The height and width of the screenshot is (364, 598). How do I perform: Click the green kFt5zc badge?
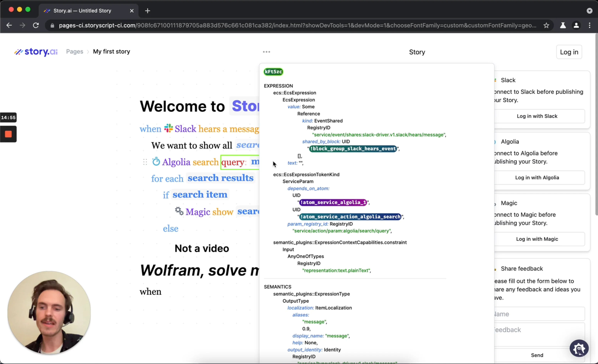(274, 71)
